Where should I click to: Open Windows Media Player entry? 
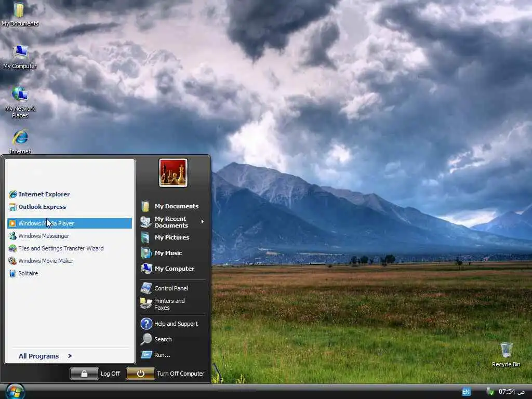tap(70, 223)
